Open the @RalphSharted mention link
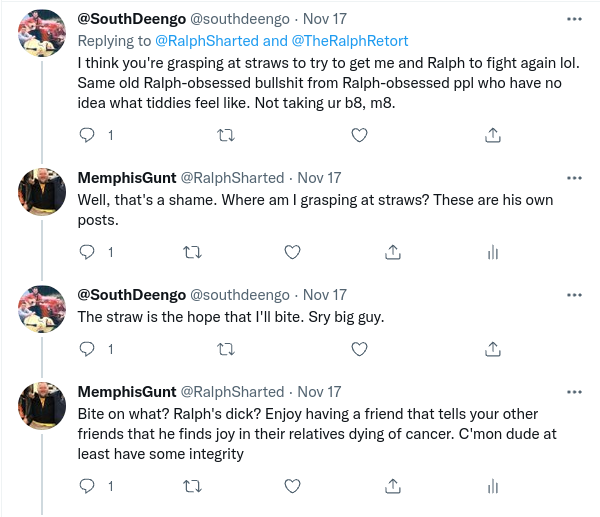This screenshot has height=517, width=600. point(207,41)
